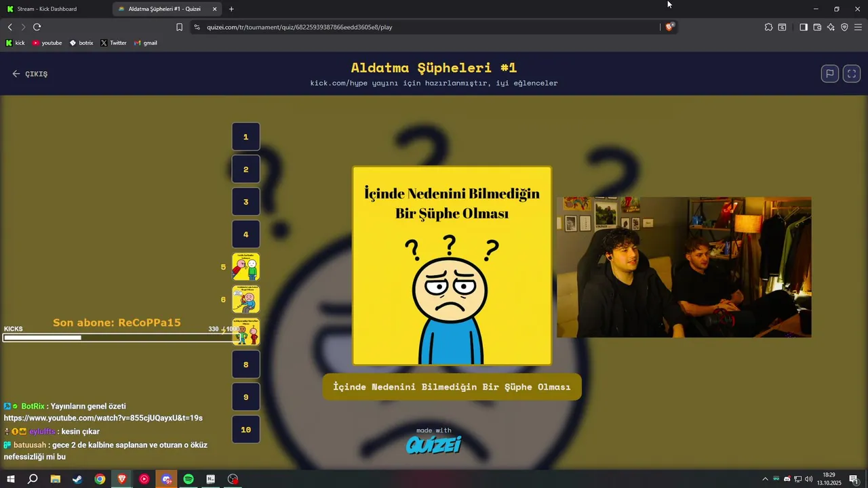Select rank slot number 2
The width and height of the screenshot is (868, 488).
tap(246, 169)
